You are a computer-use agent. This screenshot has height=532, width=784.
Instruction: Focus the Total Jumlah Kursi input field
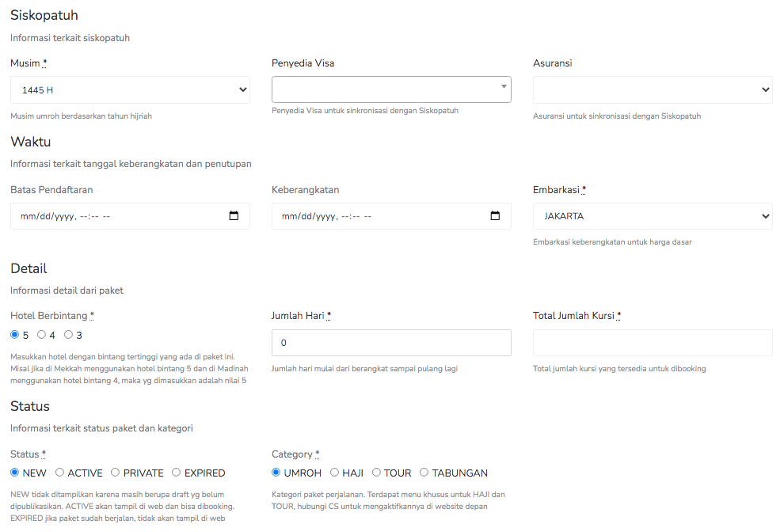click(x=653, y=343)
